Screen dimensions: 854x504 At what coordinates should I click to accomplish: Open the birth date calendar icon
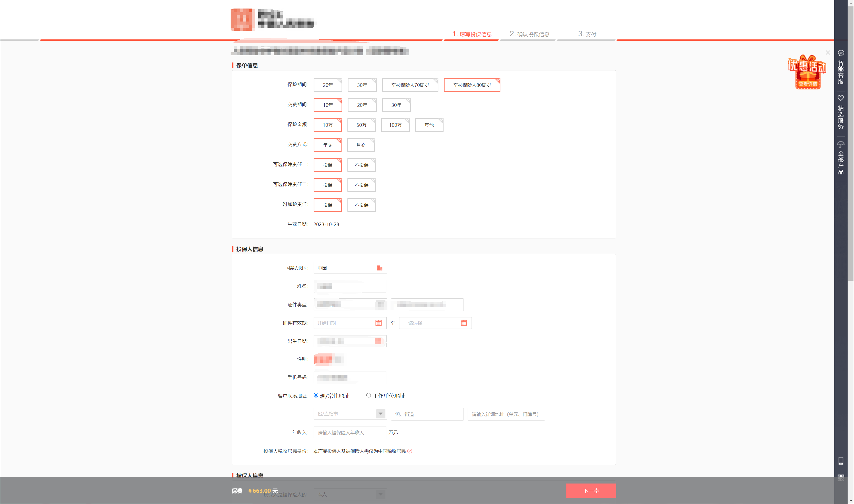(x=378, y=341)
